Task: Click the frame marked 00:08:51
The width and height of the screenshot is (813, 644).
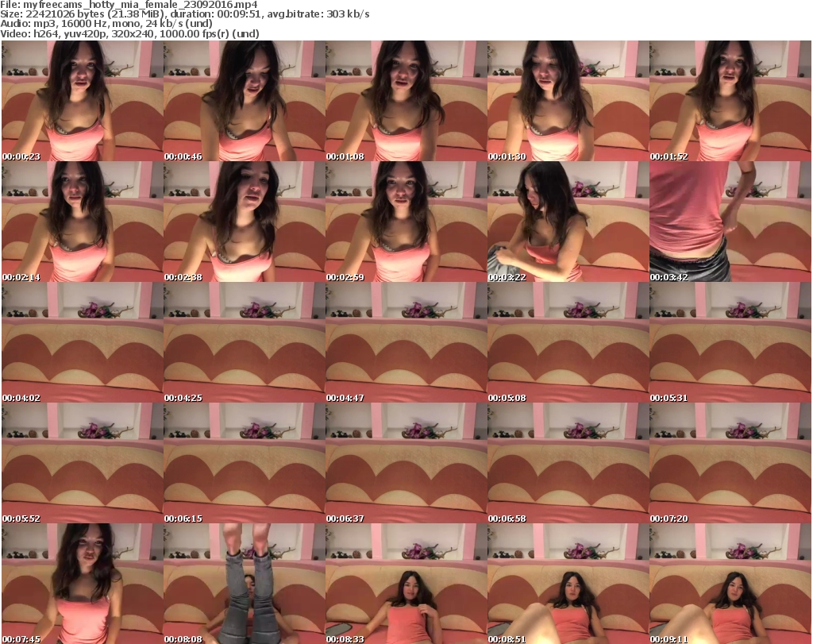Action: coord(568,584)
